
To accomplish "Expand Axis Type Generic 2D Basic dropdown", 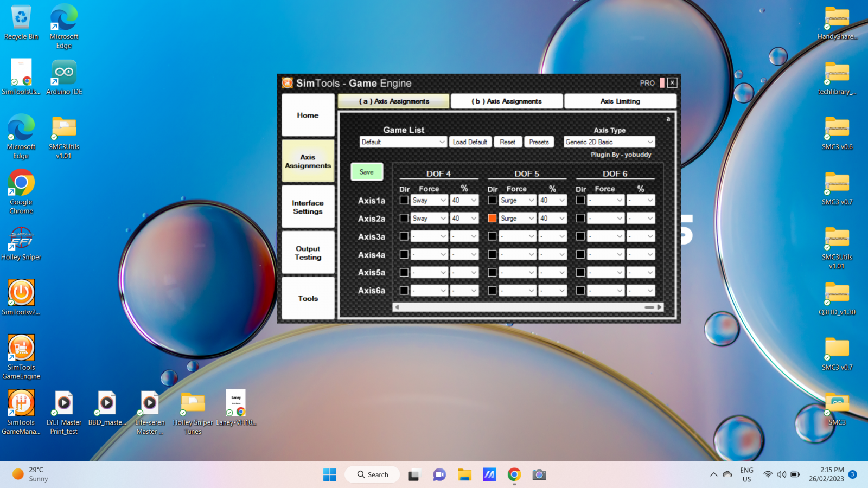I will pos(609,142).
